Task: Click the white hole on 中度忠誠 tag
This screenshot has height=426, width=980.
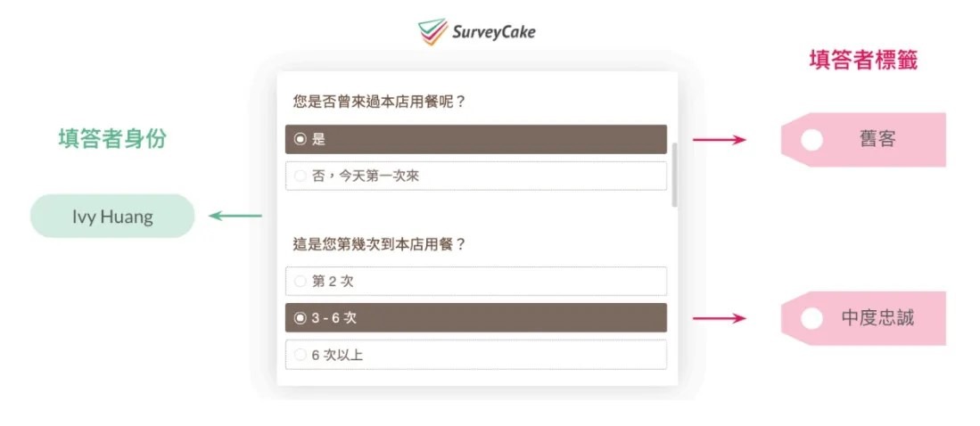Action: click(x=811, y=318)
